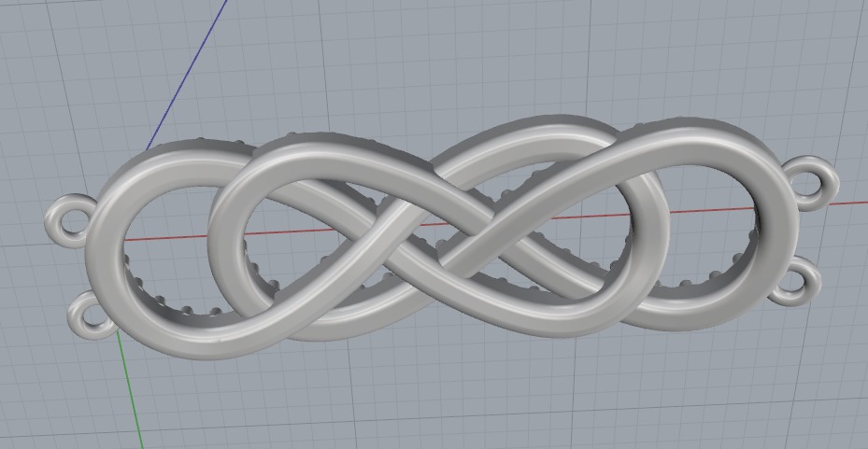
Task: Select the double infinity pendant model
Action: point(442,238)
